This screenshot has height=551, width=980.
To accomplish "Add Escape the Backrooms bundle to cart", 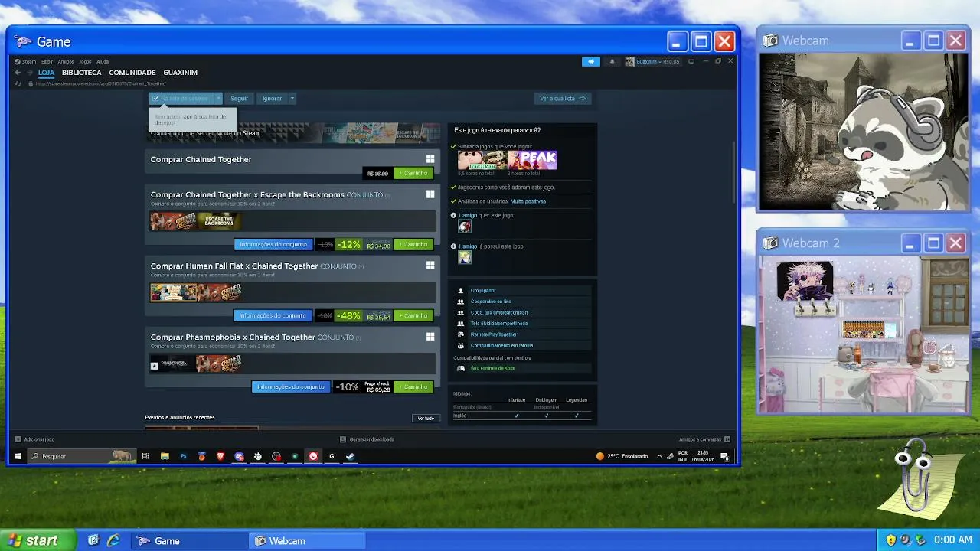I will 413,244.
